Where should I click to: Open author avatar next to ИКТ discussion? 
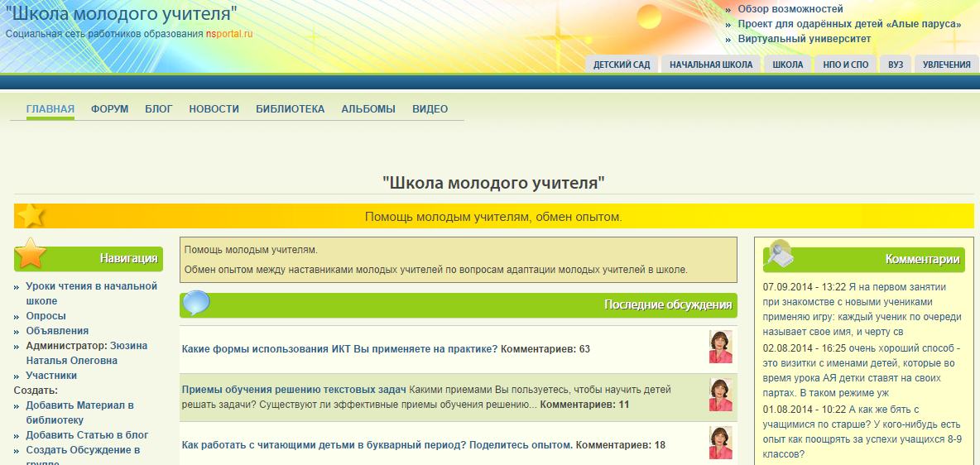pos(720,348)
